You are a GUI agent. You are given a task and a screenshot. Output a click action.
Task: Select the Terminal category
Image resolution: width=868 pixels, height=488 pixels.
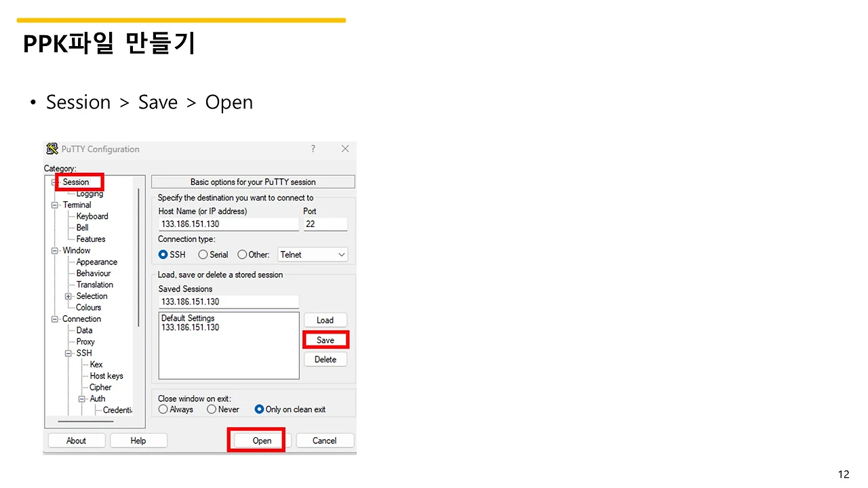coord(77,205)
